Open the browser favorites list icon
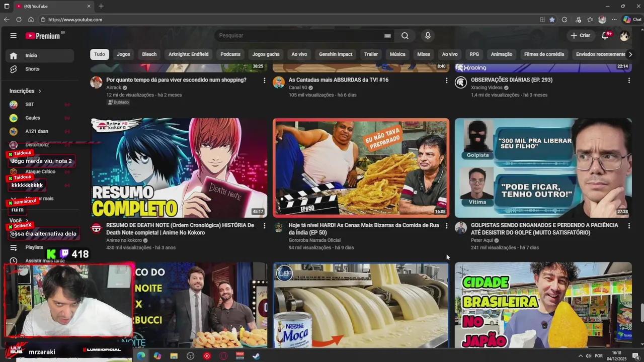The height and width of the screenshot is (362, 644). point(590,20)
